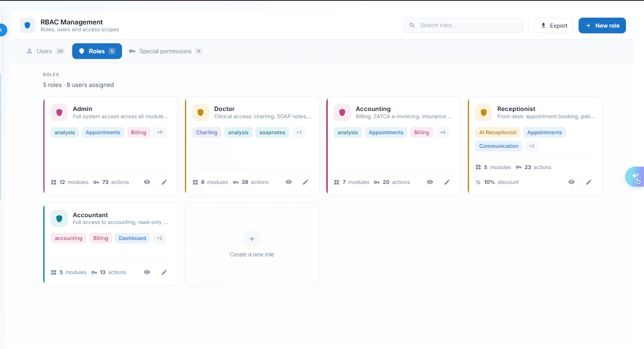Viewport: 644px width, 349px height.
Task: Edit the Admin role with pencil icon
Action: click(164, 182)
